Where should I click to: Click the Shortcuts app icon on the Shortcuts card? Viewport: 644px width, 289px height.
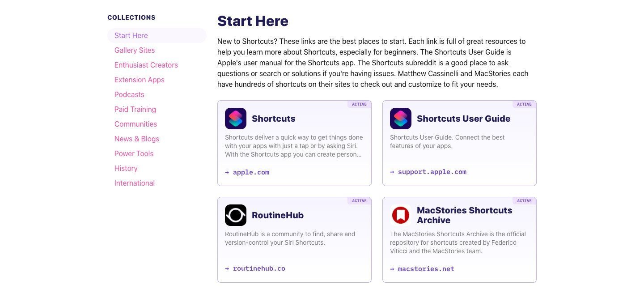click(235, 118)
